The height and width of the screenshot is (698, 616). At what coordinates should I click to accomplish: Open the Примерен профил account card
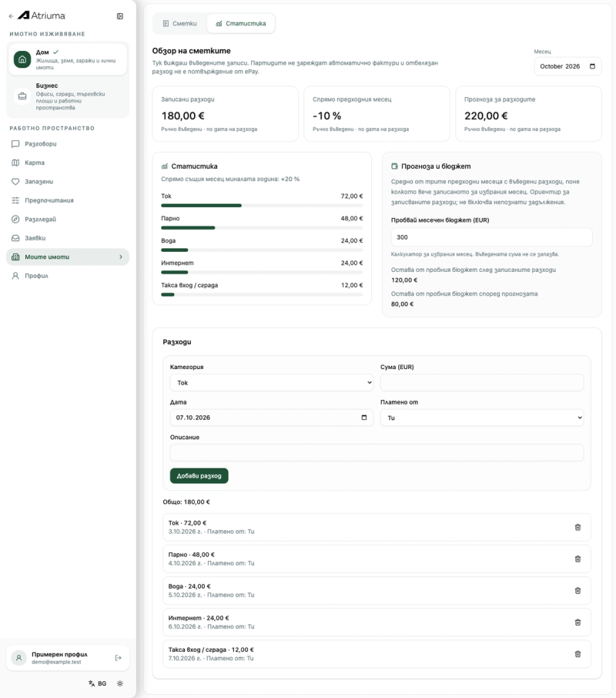68,657
